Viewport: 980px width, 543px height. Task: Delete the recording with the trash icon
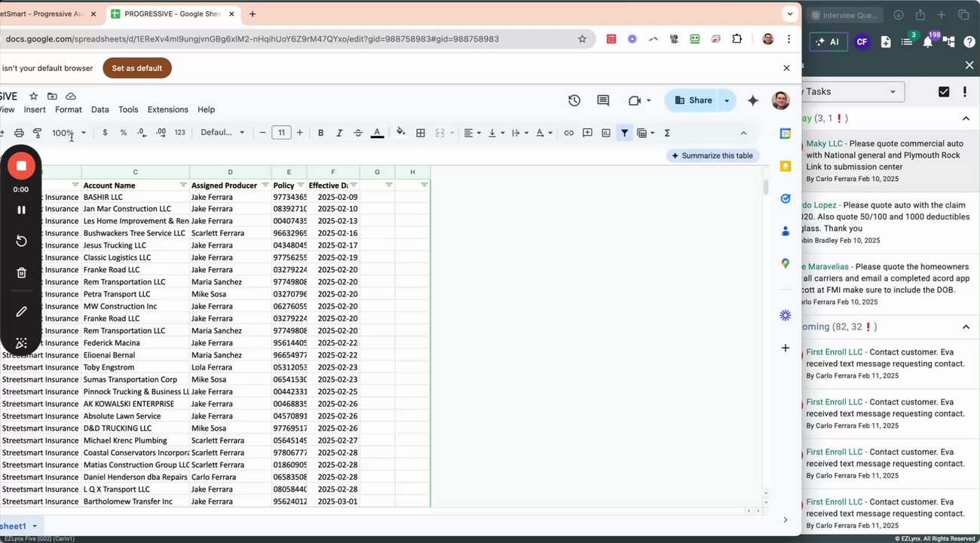coord(21,273)
